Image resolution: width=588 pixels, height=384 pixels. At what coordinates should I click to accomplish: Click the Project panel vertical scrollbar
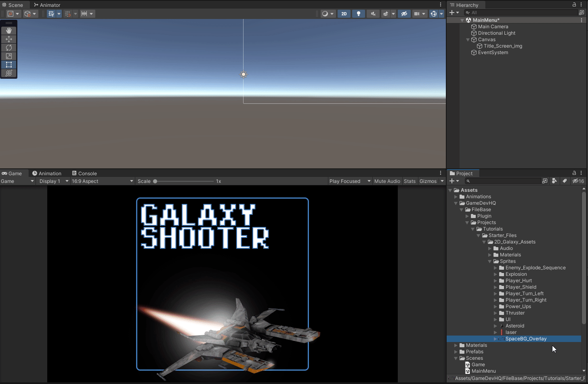click(584, 257)
